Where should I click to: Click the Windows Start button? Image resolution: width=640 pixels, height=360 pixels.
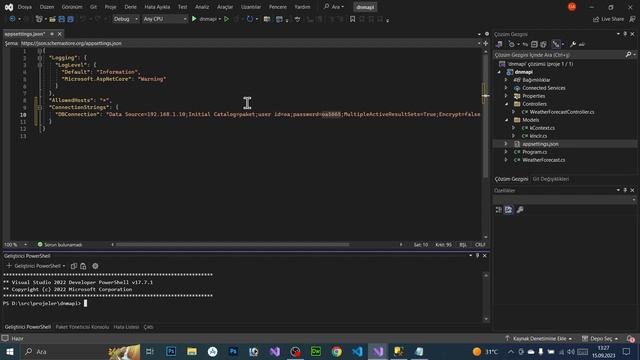[10, 351]
